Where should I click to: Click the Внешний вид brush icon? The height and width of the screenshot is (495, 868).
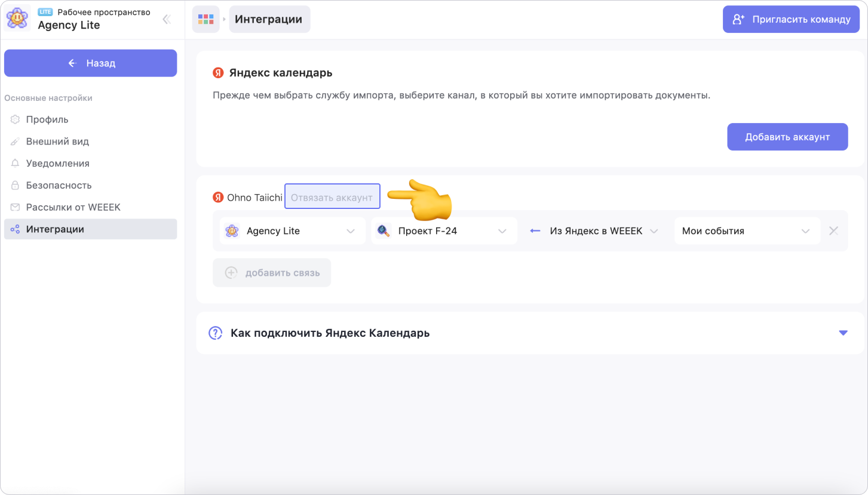(x=15, y=142)
